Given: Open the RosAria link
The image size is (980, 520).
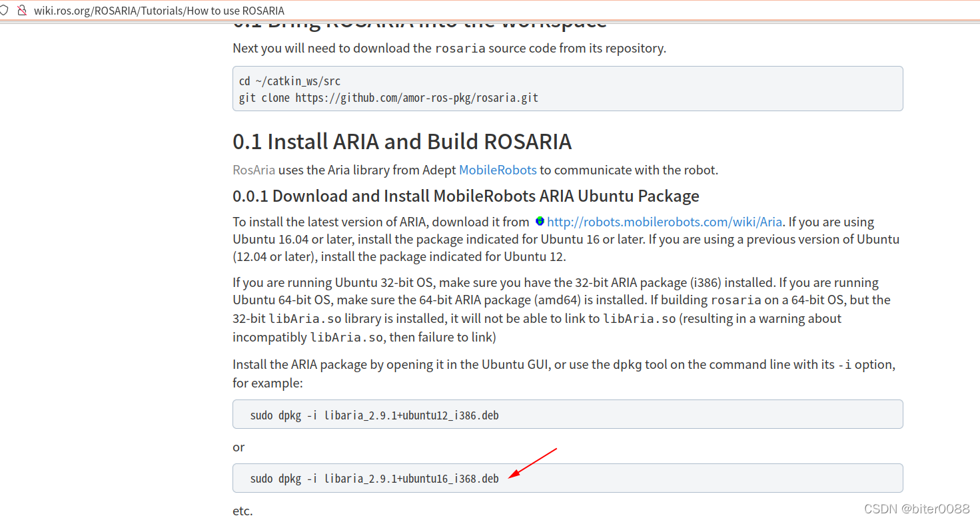Looking at the screenshot, I should [x=254, y=170].
